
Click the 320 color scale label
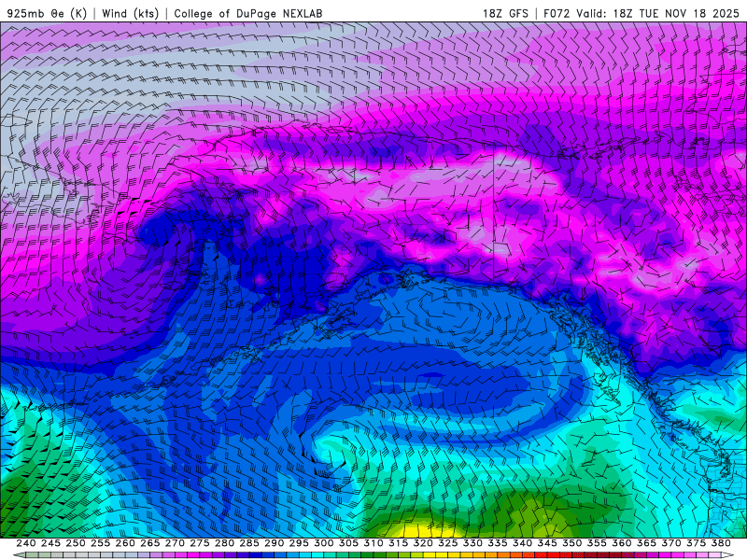point(423,543)
